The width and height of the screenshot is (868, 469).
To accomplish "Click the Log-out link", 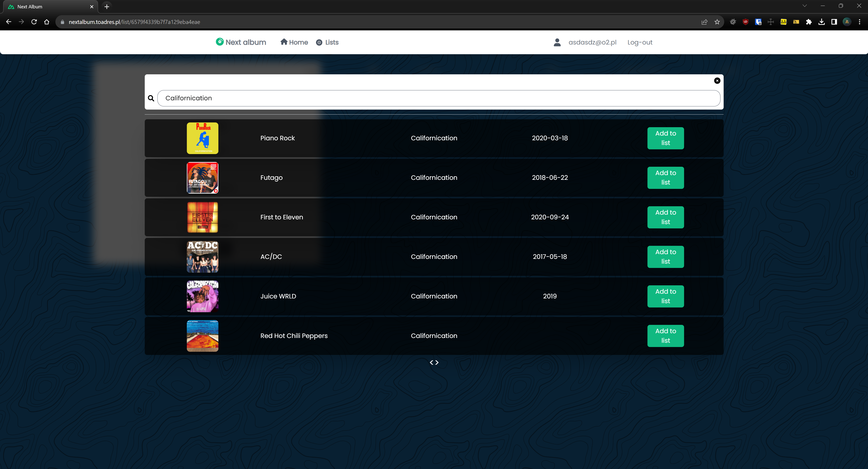I will [x=639, y=42].
